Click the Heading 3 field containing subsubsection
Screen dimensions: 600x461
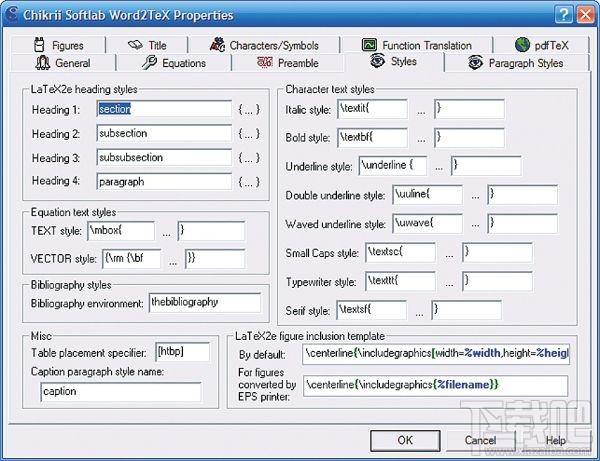[x=164, y=157]
